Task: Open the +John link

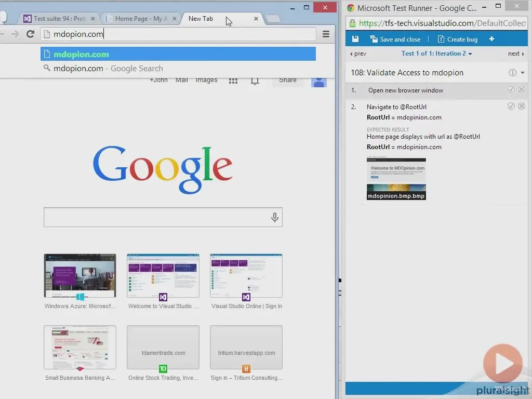Action: point(159,80)
